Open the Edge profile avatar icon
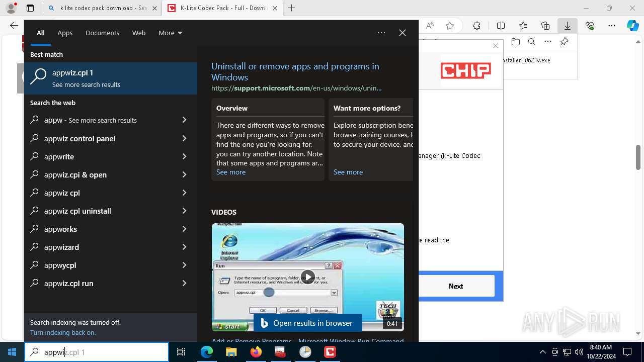The height and width of the screenshot is (362, 644). [11, 8]
